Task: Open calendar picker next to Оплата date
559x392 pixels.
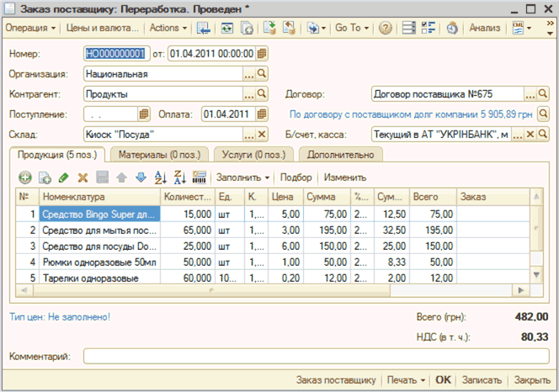Action: pos(262,114)
